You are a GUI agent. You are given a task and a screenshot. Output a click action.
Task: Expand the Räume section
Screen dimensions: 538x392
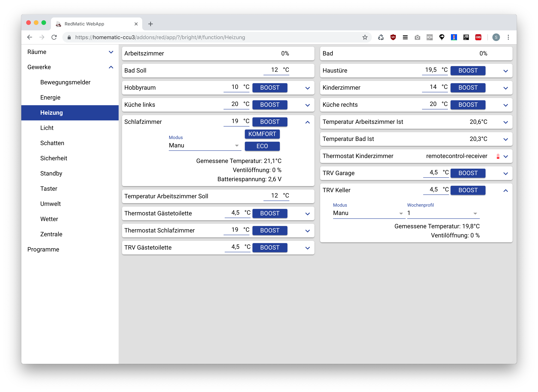click(x=111, y=52)
